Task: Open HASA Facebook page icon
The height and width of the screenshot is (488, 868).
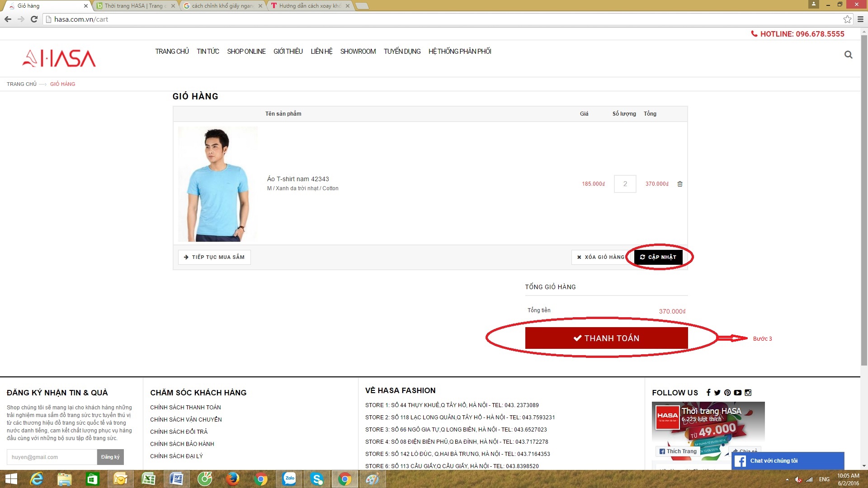Action: click(708, 393)
